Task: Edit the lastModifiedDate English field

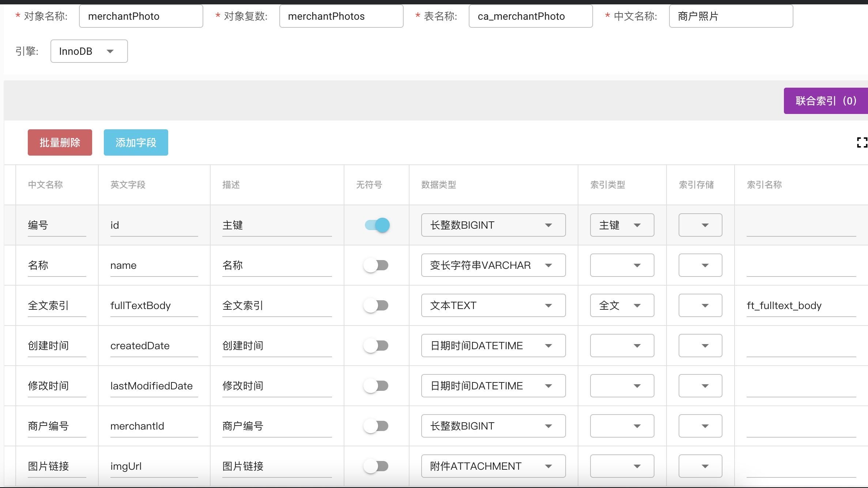Action: pyautogui.click(x=154, y=386)
